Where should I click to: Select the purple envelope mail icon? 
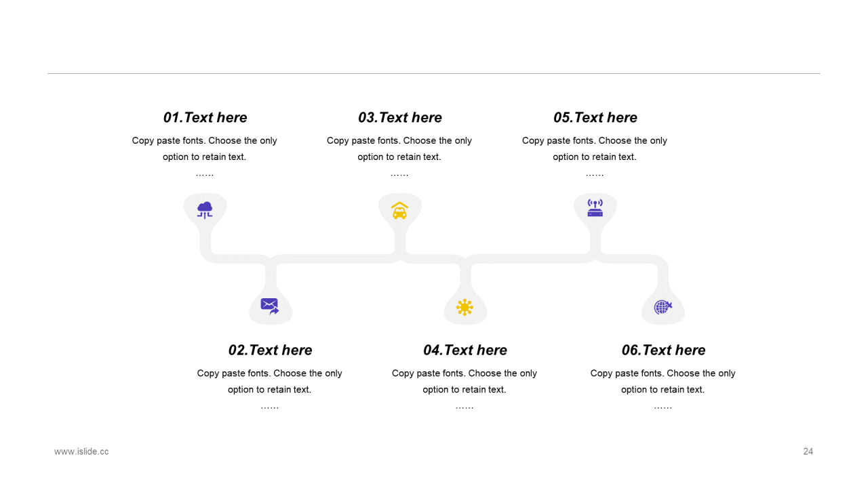270,306
